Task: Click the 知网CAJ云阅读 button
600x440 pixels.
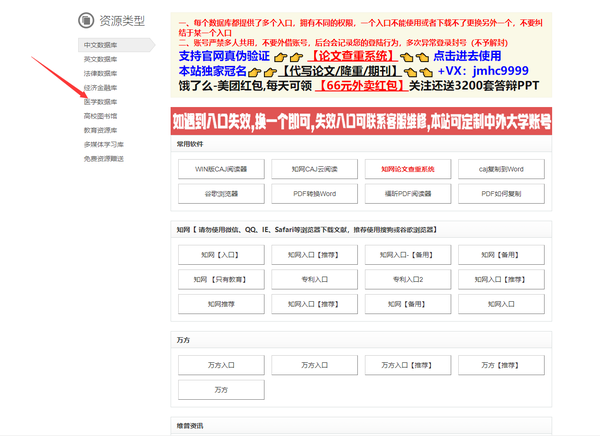Action: tap(315, 169)
